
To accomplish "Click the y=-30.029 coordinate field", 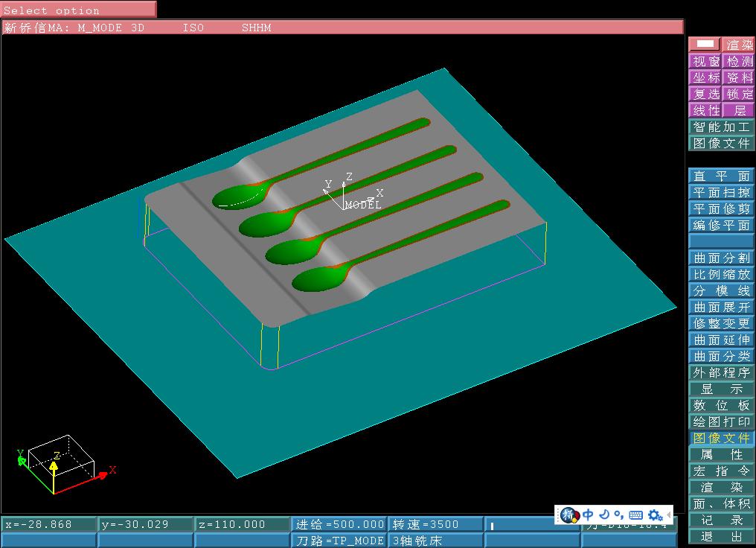I will tap(145, 524).
